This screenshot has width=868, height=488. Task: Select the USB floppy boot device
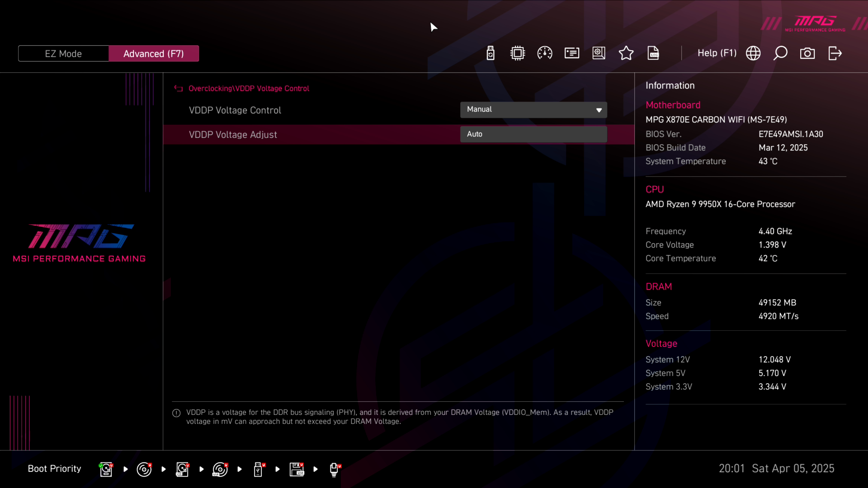297,469
